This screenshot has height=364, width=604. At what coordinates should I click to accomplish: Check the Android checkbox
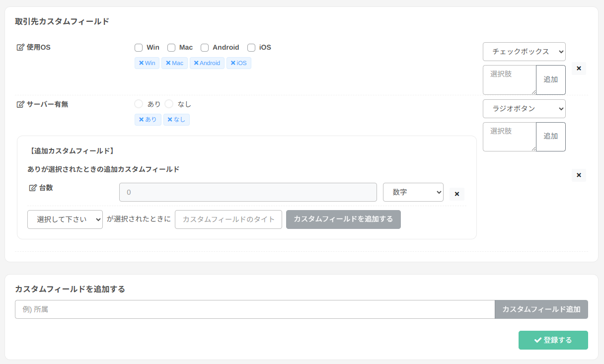pyautogui.click(x=205, y=48)
